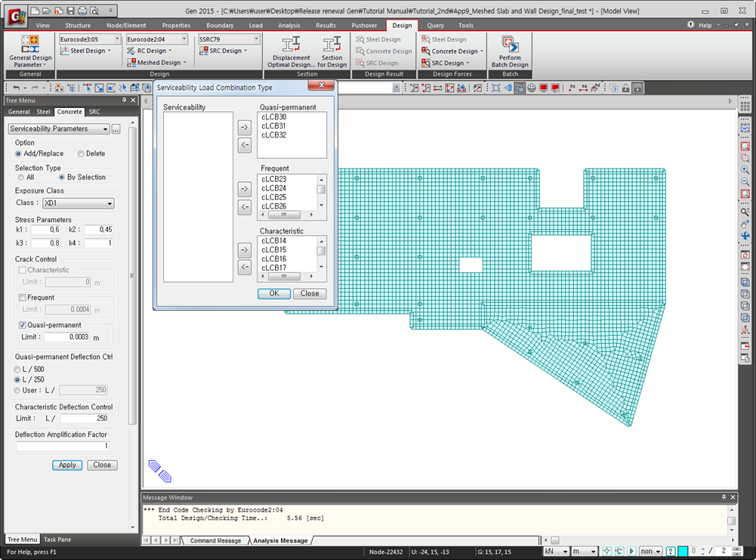Open the Eurocode2:04 concrete code dropdown

(x=184, y=39)
